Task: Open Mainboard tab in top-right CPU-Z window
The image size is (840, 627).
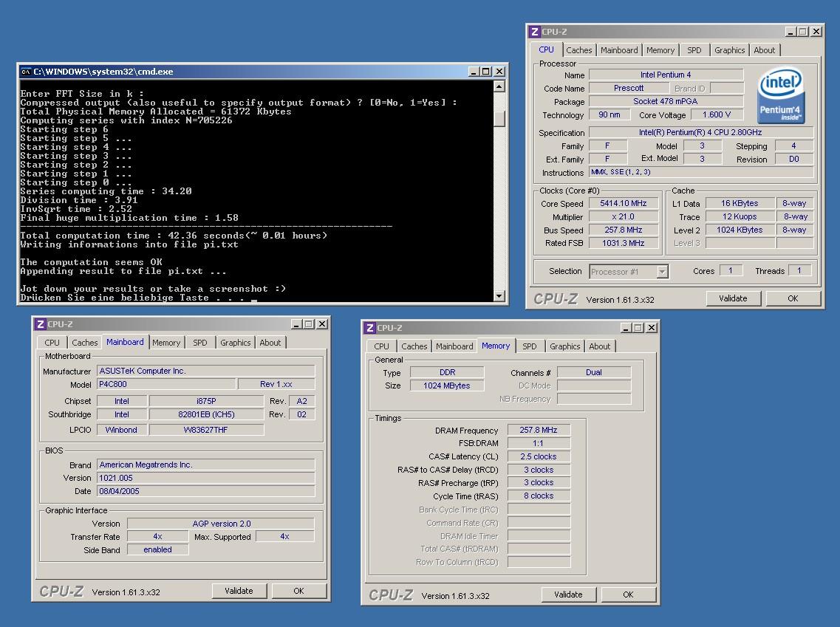Action: click(619, 50)
